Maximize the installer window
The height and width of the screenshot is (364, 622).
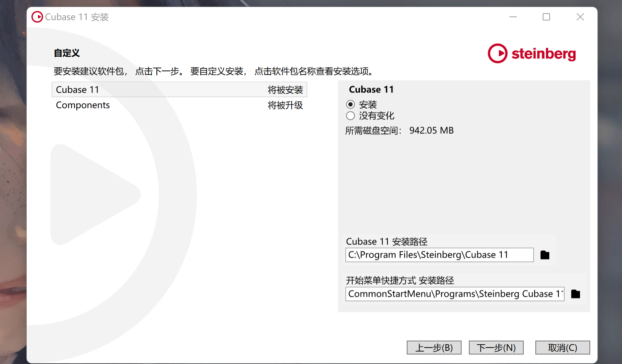point(546,17)
